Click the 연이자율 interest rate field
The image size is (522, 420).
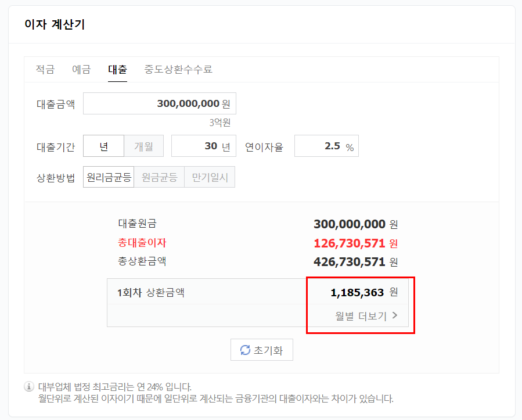point(326,146)
